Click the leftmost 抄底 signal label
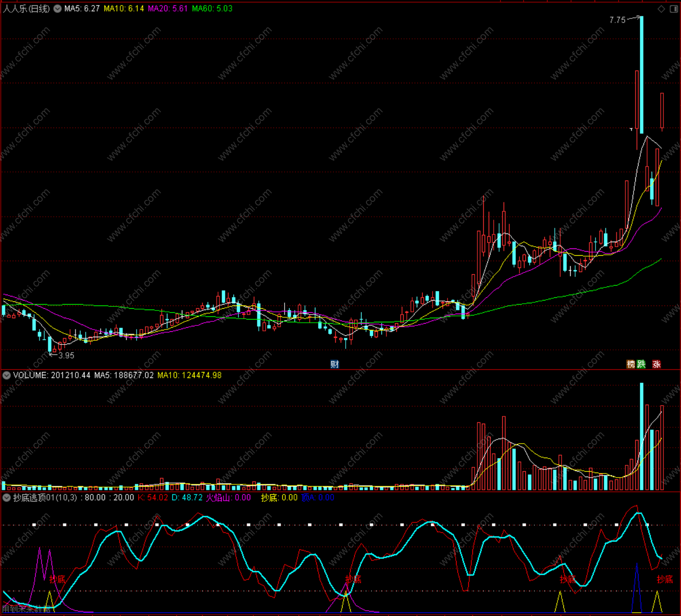Viewport: 681px width, 616px height. click(57, 579)
